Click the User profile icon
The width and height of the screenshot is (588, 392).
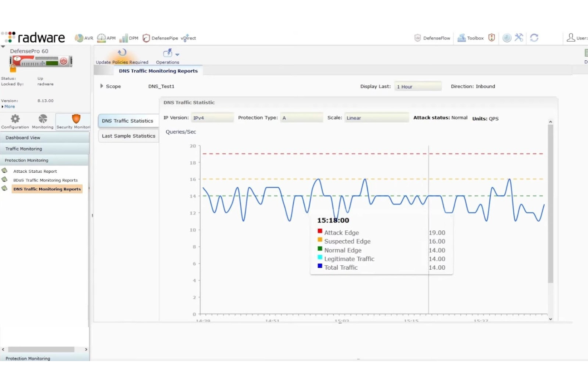(571, 37)
